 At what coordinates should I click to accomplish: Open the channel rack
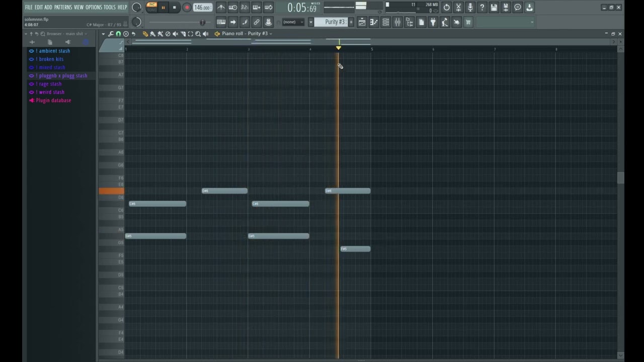385,22
